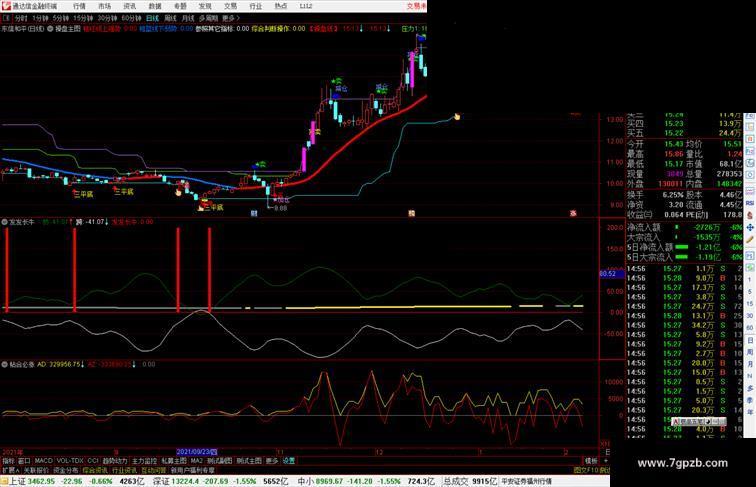This screenshot has height=487, width=756.
Task: Click the RSI icon in the right sidebar
Action: (x=750, y=203)
